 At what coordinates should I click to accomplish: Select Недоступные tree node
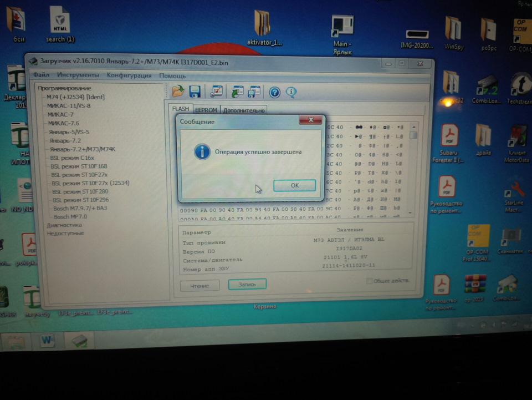pyautogui.click(x=65, y=233)
